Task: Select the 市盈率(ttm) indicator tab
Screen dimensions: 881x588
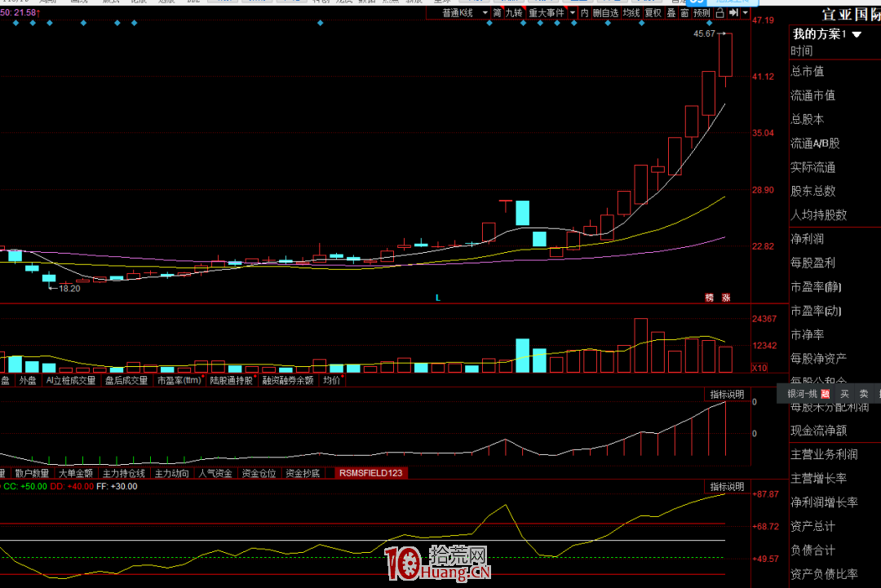Action: pos(179,380)
